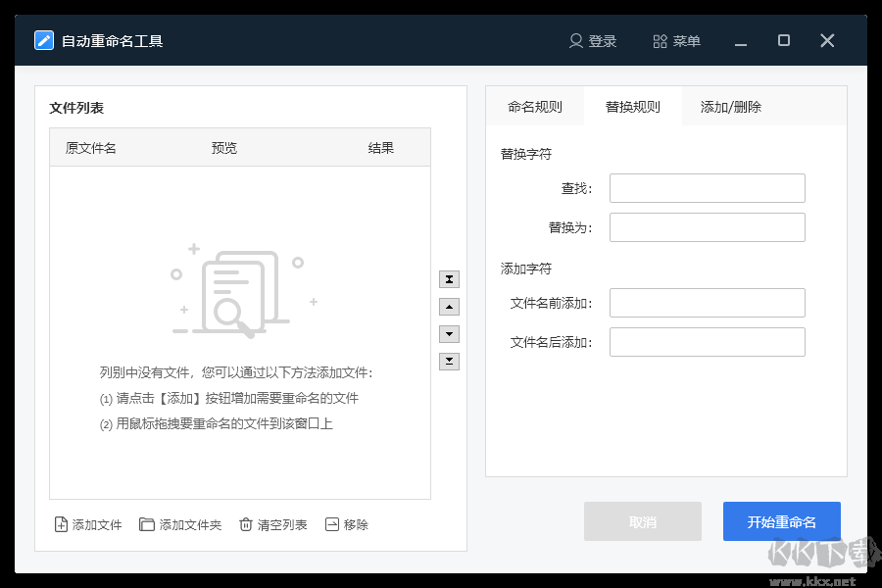Switch to the 命名规则 tab

535,106
